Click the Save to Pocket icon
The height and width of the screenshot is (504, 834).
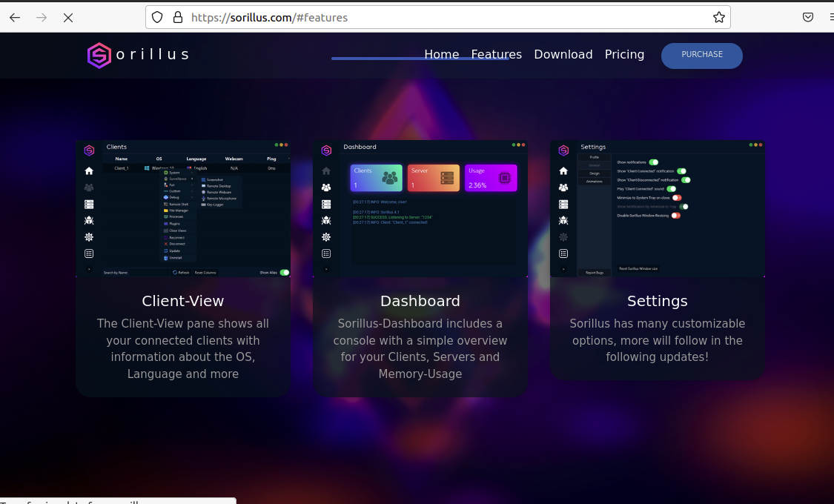808,18
